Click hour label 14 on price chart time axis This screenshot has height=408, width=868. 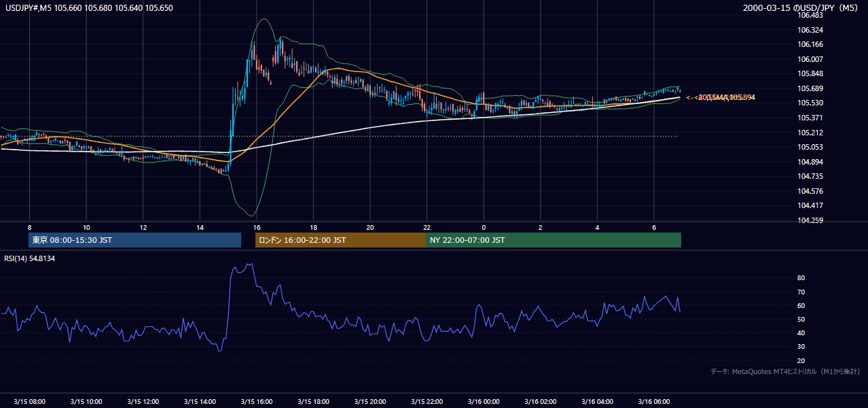(x=200, y=227)
